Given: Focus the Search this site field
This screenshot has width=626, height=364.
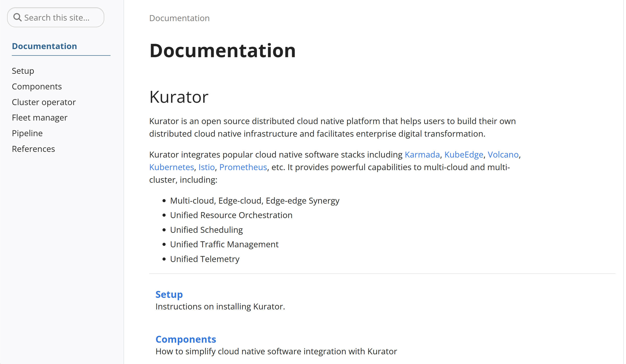Looking at the screenshot, I should coord(56,17).
